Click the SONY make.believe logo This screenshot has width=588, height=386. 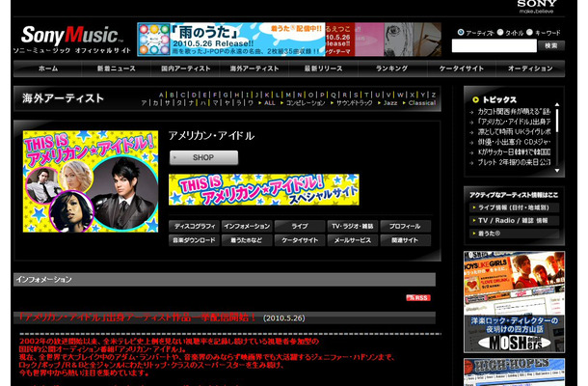point(537,7)
